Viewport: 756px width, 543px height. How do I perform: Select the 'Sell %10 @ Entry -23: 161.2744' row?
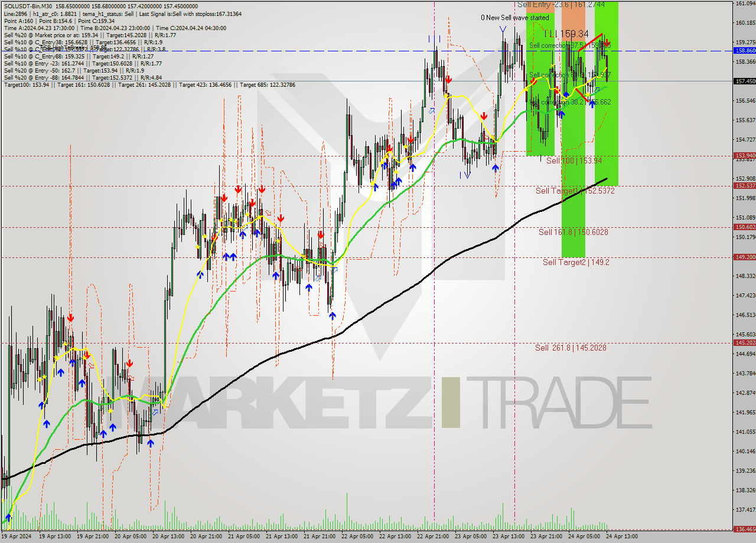(83, 63)
